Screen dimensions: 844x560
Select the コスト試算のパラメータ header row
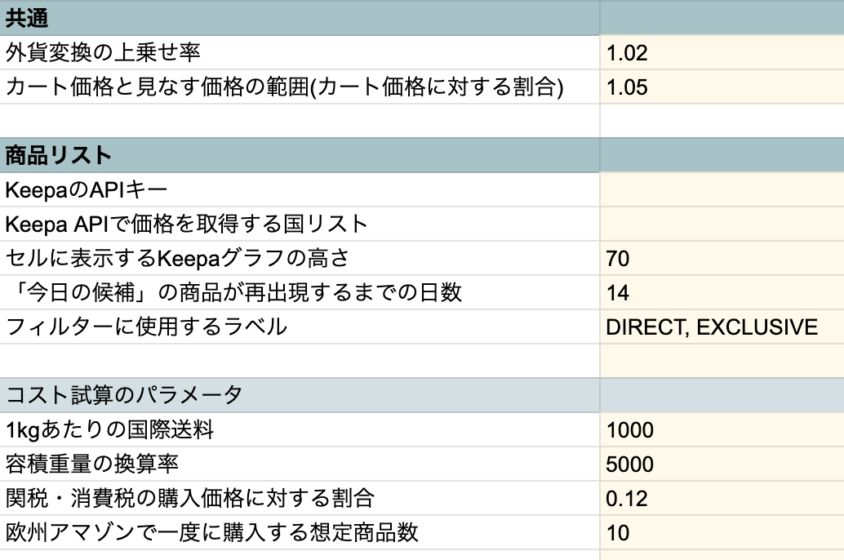(298, 396)
